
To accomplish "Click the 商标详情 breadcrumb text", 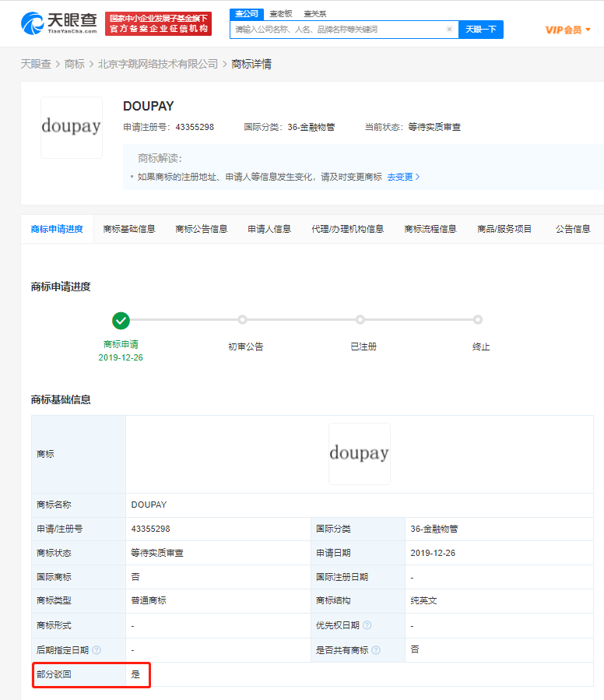I will 251,65.
